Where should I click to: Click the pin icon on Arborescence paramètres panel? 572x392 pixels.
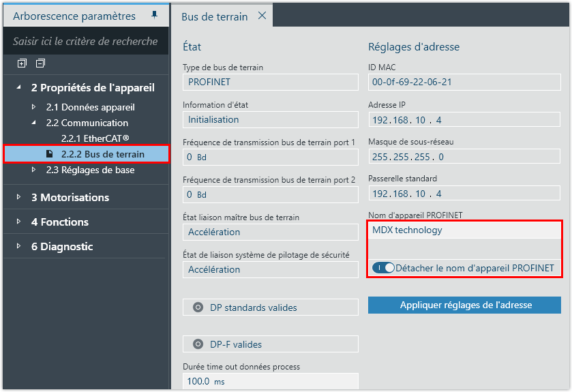(x=155, y=15)
